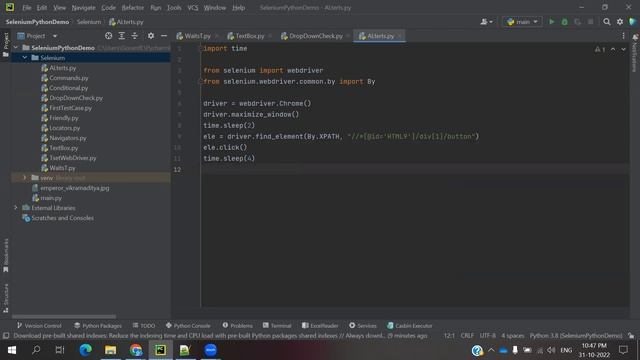
Task: Jump to next highlighted problem arrow
Action: point(623,49)
